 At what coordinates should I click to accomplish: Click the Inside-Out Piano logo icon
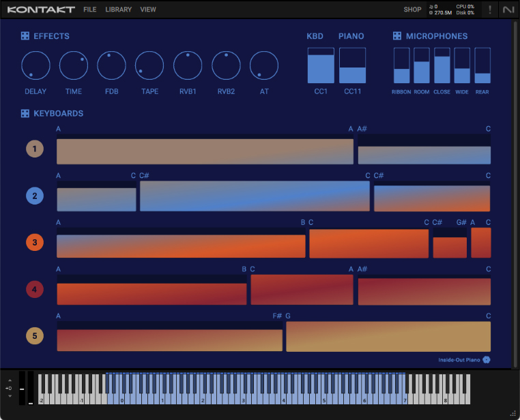click(487, 359)
